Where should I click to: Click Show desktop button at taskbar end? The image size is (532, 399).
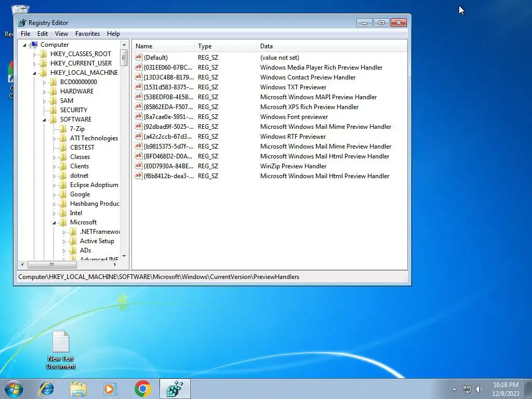click(529, 389)
